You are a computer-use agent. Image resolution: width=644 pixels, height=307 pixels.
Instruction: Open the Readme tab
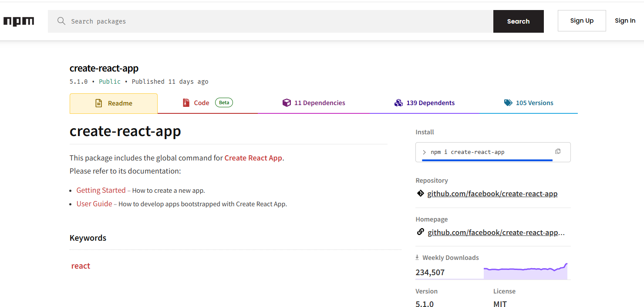pyautogui.click(x=114, y=103)
